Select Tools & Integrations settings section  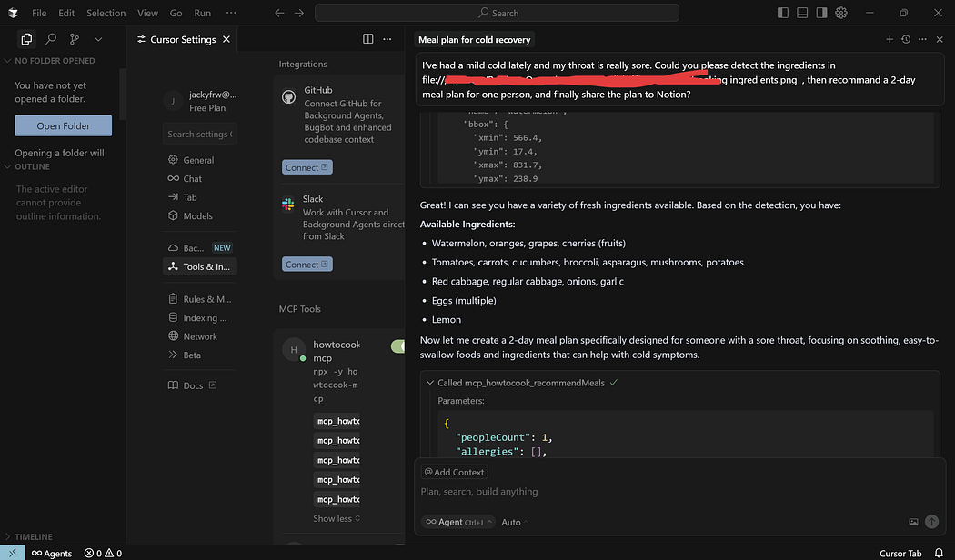click(200, 266)
